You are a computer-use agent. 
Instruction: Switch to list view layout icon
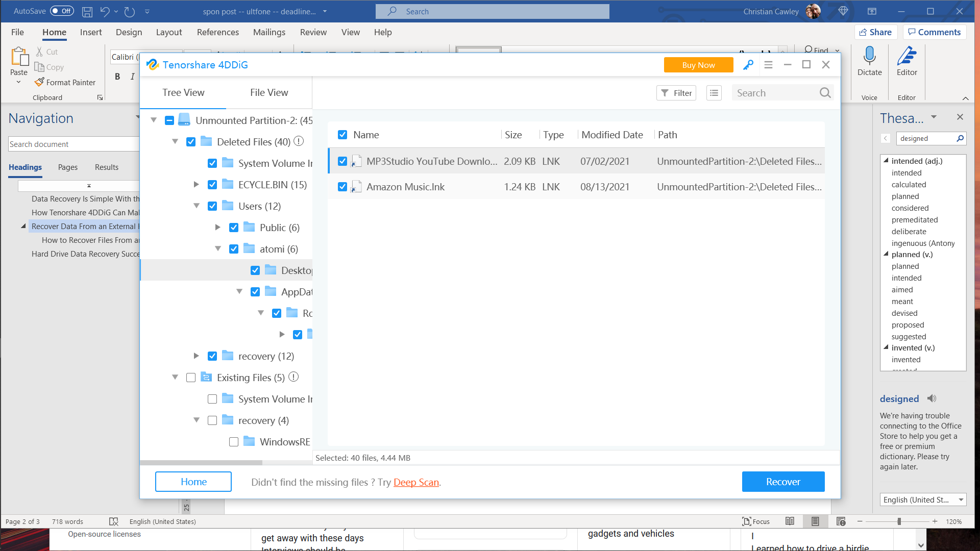(714, 93)
